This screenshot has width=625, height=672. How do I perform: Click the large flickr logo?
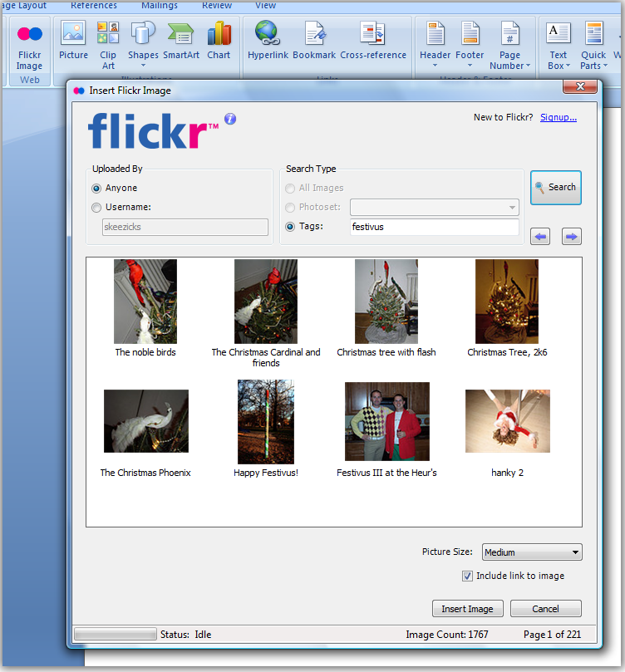pos(153,130)
